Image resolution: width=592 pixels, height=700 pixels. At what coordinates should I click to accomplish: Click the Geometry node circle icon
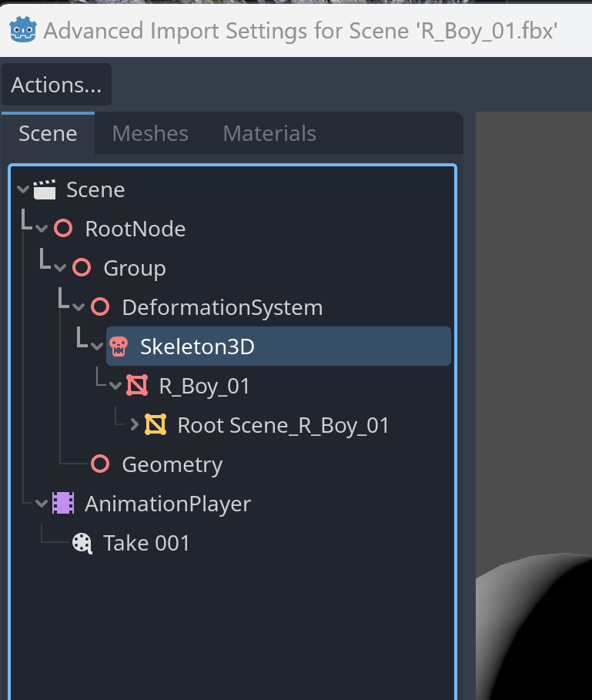(x=100, y=464)
